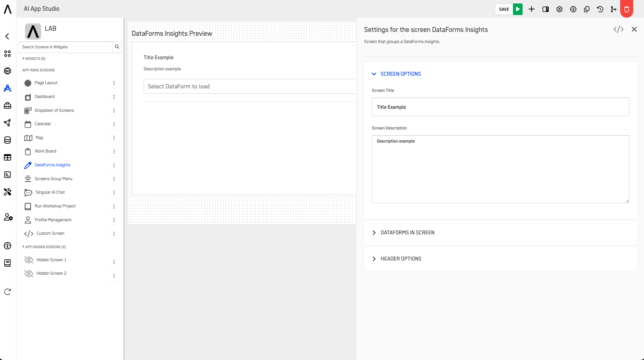
Task: Click the Screen Description text area
Action: pos(500,169)
